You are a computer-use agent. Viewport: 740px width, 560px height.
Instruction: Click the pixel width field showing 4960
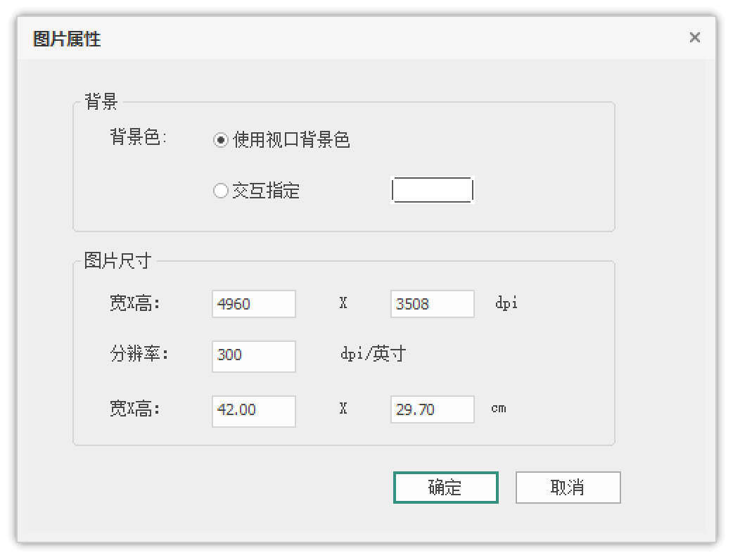coord(253,304)
